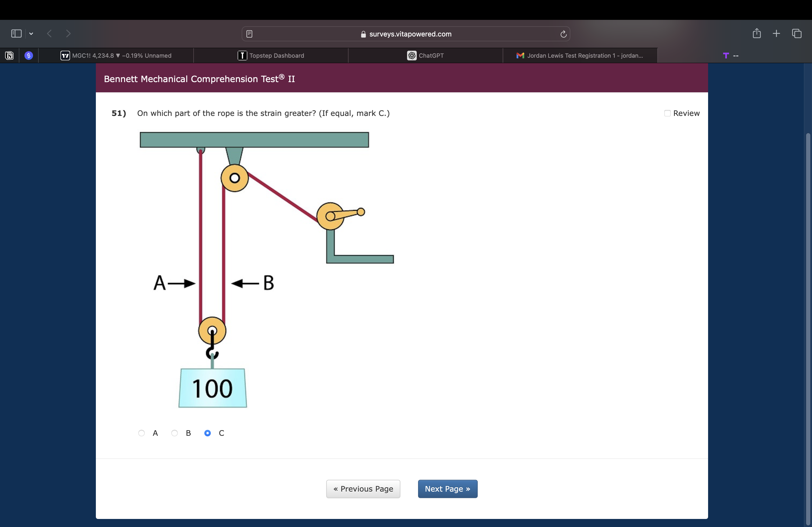The height and width of the screenshot is (527, 812).
Task: Switch to the Topstep Dashboard tab
Action: [271, 56]
